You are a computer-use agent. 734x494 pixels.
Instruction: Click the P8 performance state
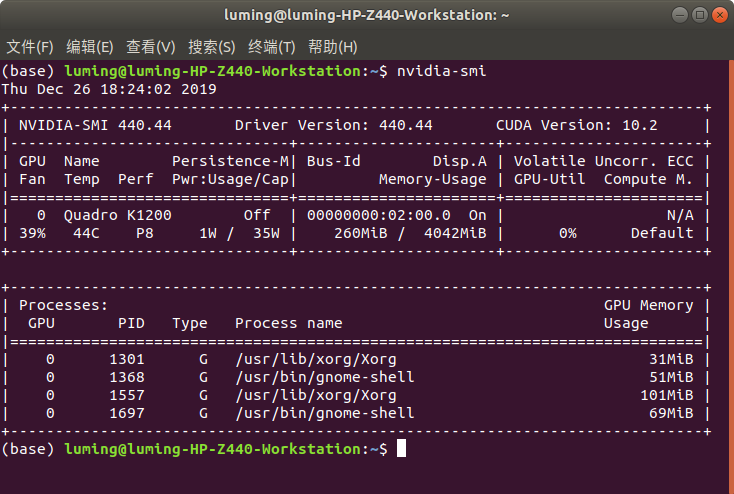[x=145, y=233]
